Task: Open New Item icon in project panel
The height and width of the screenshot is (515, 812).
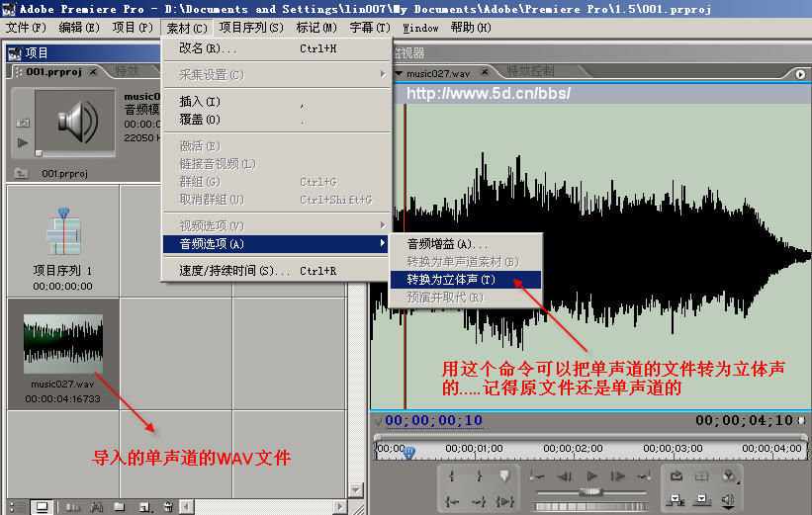Action: [144, 508]
